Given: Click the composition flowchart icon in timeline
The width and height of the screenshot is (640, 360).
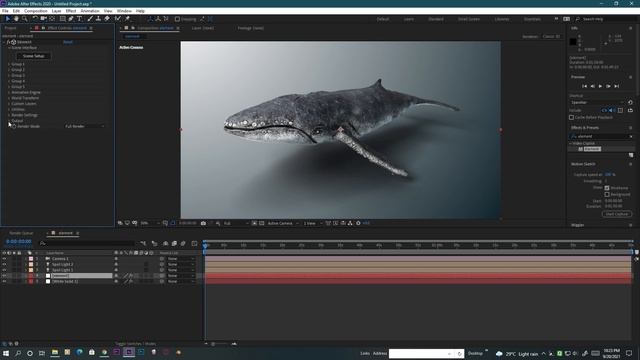Looking at the screenshot, I should [x=143, y=243].
